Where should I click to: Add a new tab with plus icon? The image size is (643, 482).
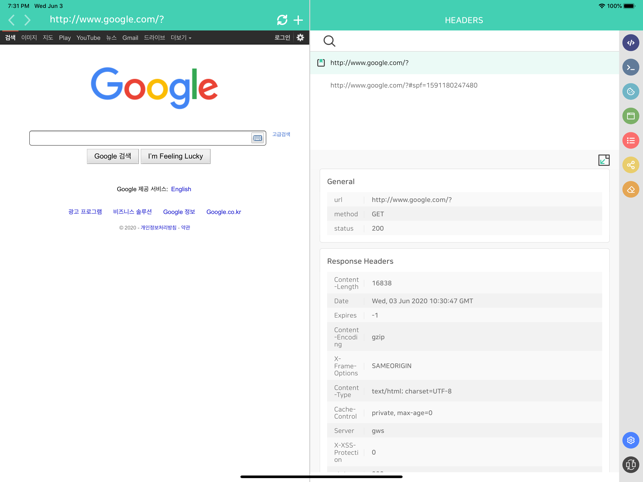(x=298, y=20)
